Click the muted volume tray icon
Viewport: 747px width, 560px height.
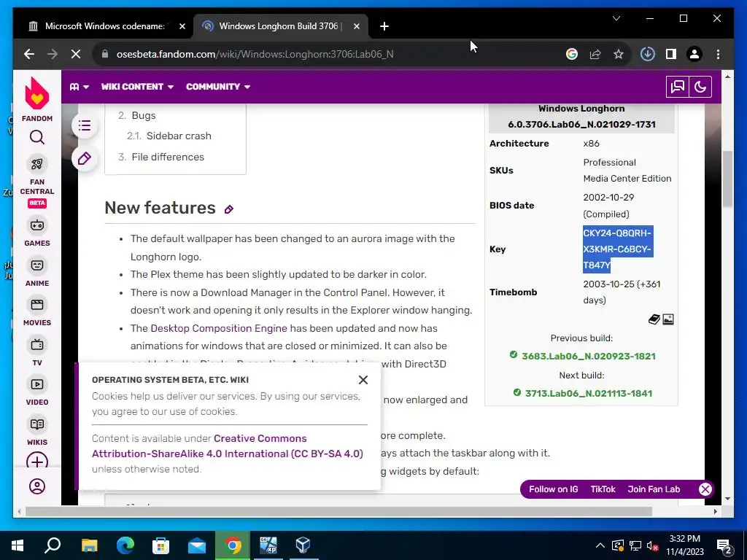click(x=653, y=545)
